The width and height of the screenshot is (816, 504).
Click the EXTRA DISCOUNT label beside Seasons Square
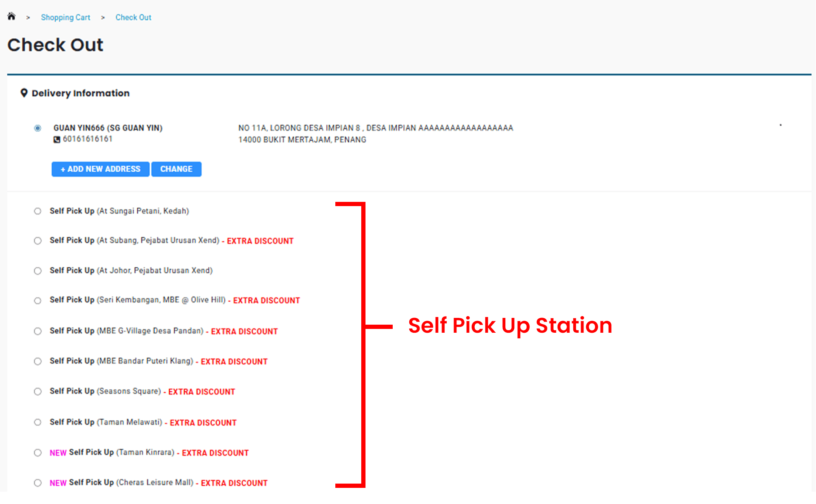click(201, 391)
